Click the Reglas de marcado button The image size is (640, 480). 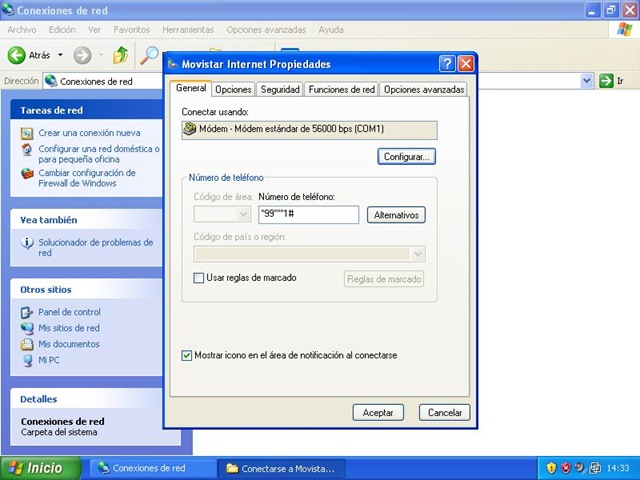384,279
